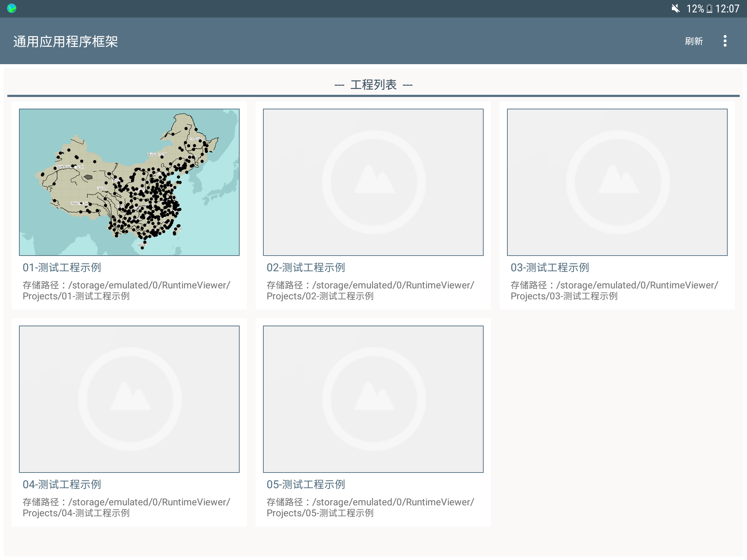Click the 工程列表 section header
Screen dimensions: 747x560
tap(373, 85)
